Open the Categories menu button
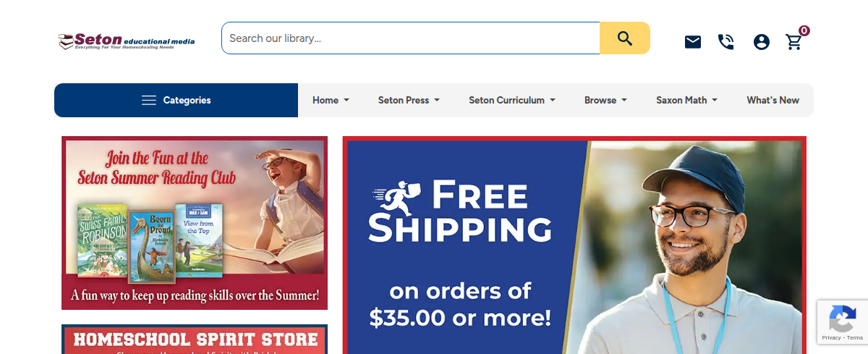The height and width of the screenshot is (354, 868). pyautogui.click(x=176, y=100)
